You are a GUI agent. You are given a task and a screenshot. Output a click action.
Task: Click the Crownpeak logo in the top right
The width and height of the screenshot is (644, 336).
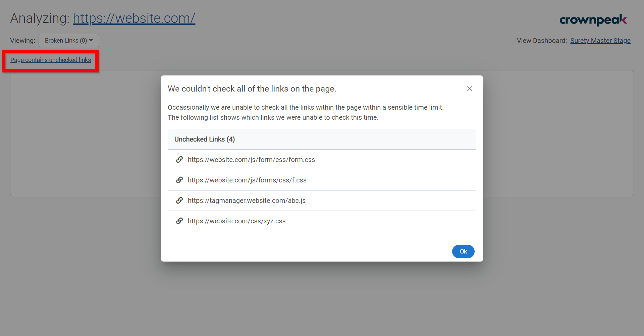tap(593, 20)
